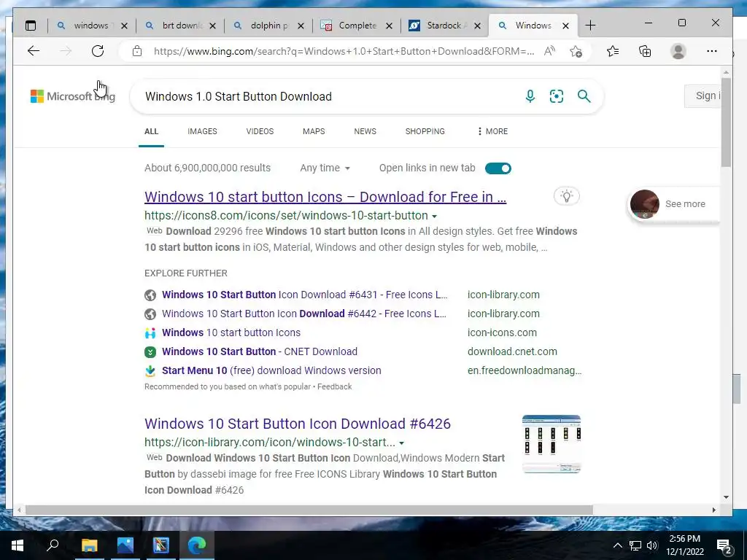Click the See more card
747x560 pixels.
click(674, 204)
